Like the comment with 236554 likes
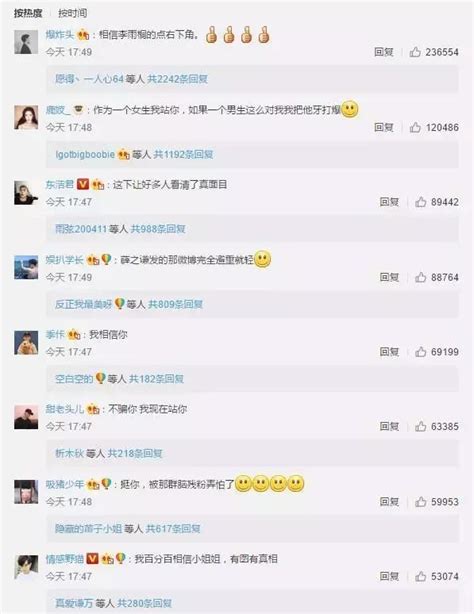 415,52
